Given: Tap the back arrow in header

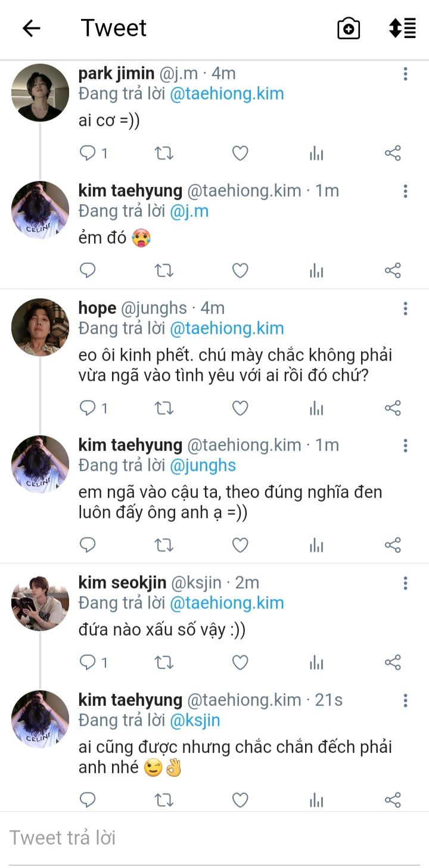Looking at the screenshot, I should [31, 28].
